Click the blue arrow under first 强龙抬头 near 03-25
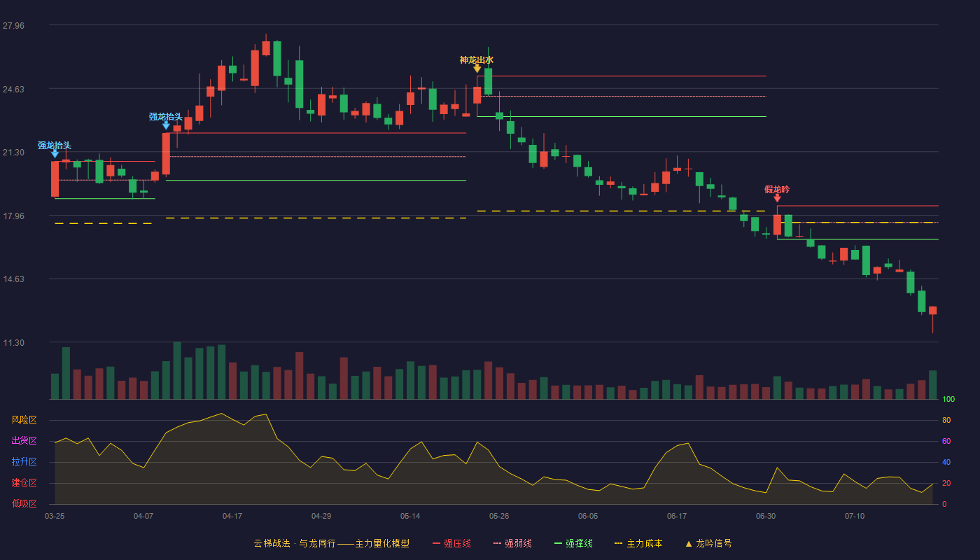The width and height of the screenshot is (980, 560). point(55,154)
